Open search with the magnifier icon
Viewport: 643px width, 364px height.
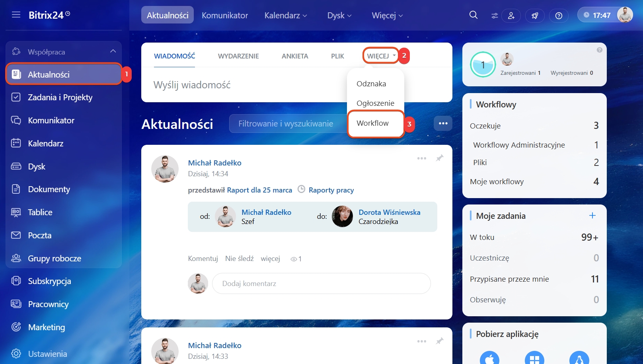473,15
